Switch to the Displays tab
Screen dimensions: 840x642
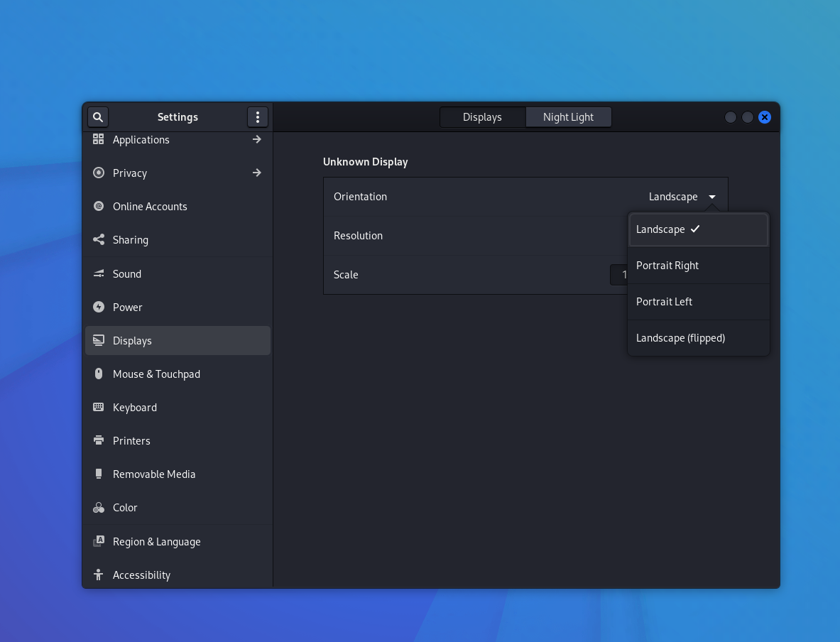pyautogui.click(x=482, y=117)
